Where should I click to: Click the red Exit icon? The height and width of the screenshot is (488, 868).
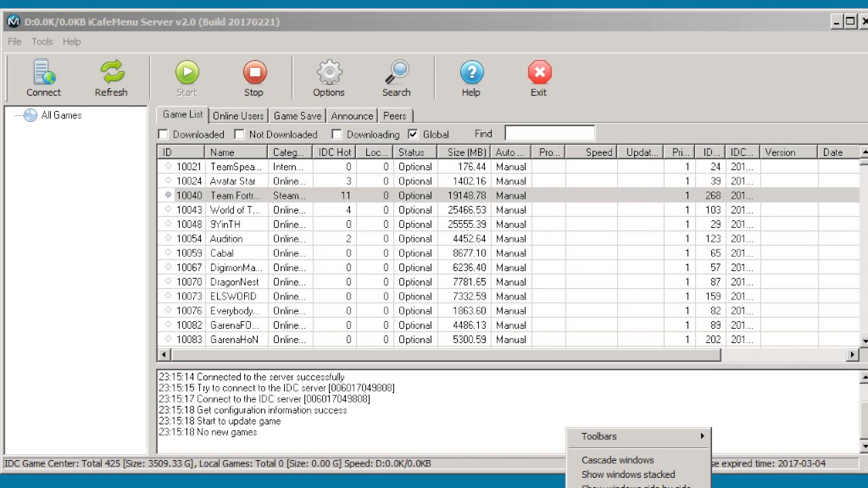point(539,73)
